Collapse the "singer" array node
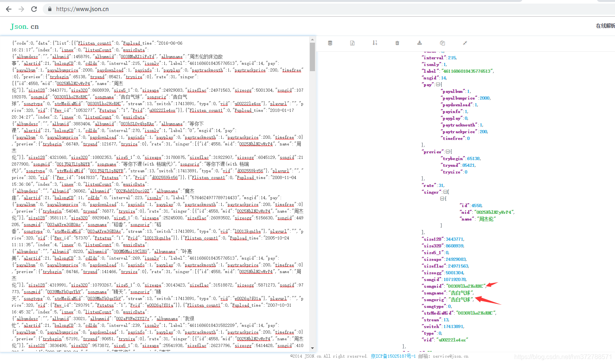615x364 pixels. point(445,192)
